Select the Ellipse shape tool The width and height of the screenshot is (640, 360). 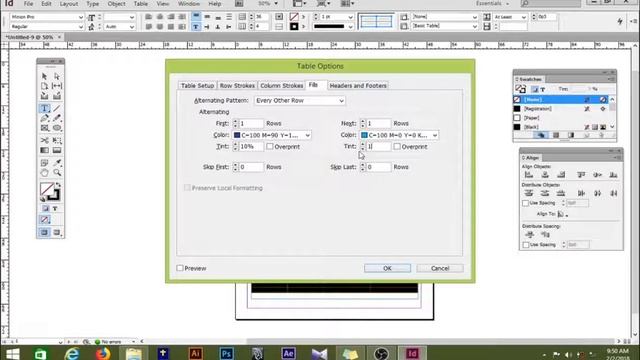tap(57, 128)
